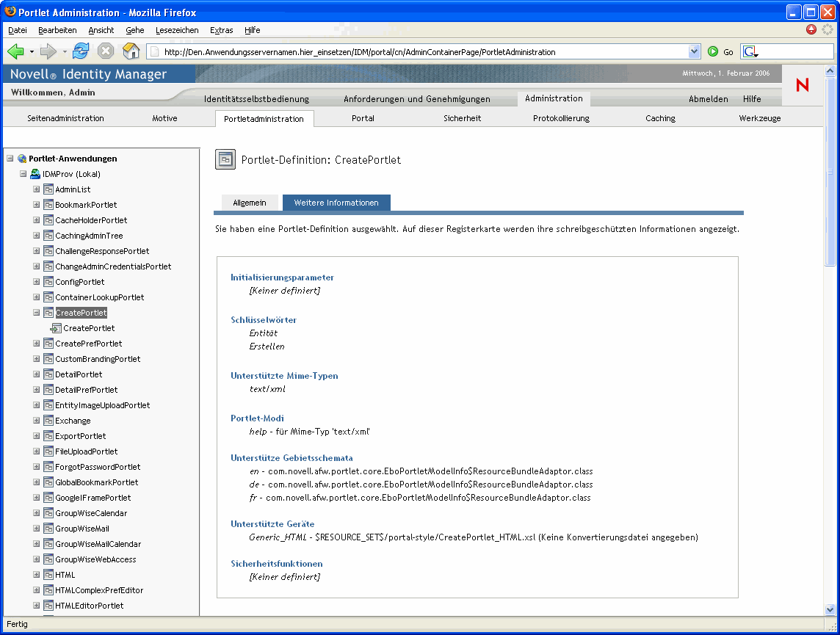The height and width of the screenshot is (635, 840).
Task: Switch to the Allgemein tab
Action: tap(250, 203)
